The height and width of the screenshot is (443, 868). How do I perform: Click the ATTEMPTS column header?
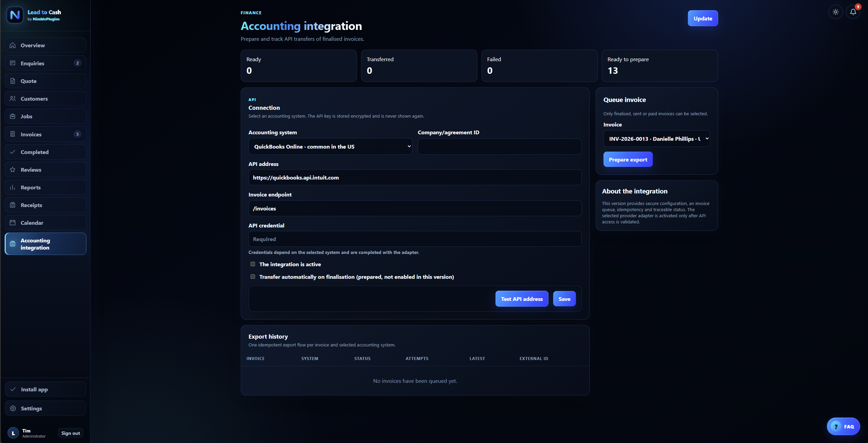[417, 358]
